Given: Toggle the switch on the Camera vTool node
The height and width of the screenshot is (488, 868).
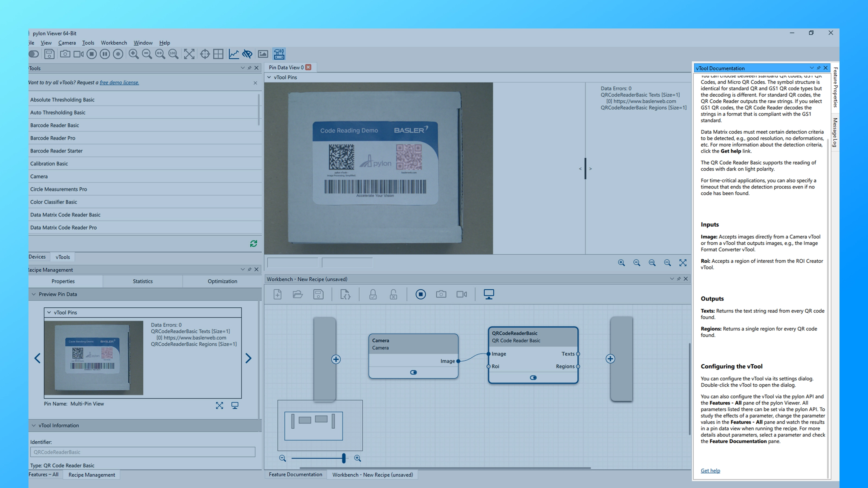Looking at the screenshot, I should point(413,373).
